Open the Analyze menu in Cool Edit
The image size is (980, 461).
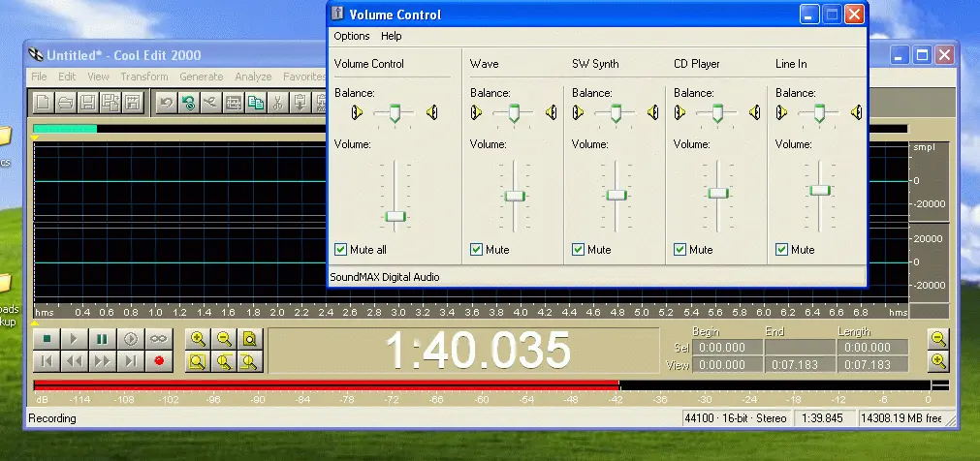click(x=253, y=77)
